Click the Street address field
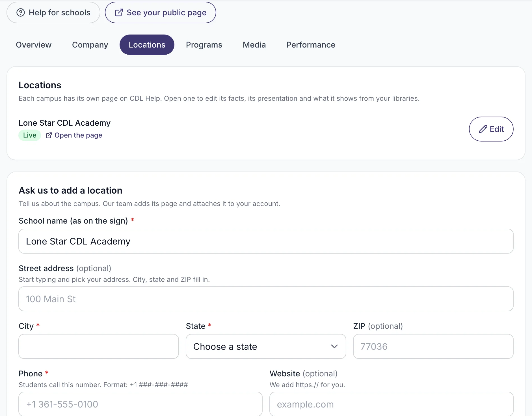The image size is (532, 416). point(266,299)
